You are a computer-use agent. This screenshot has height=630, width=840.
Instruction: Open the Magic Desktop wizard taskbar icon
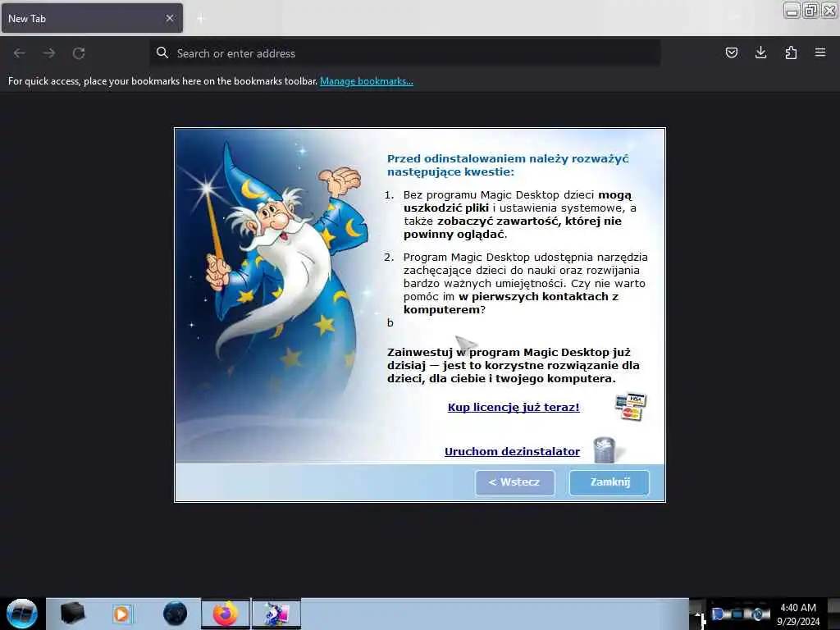(x=276, y=614)
